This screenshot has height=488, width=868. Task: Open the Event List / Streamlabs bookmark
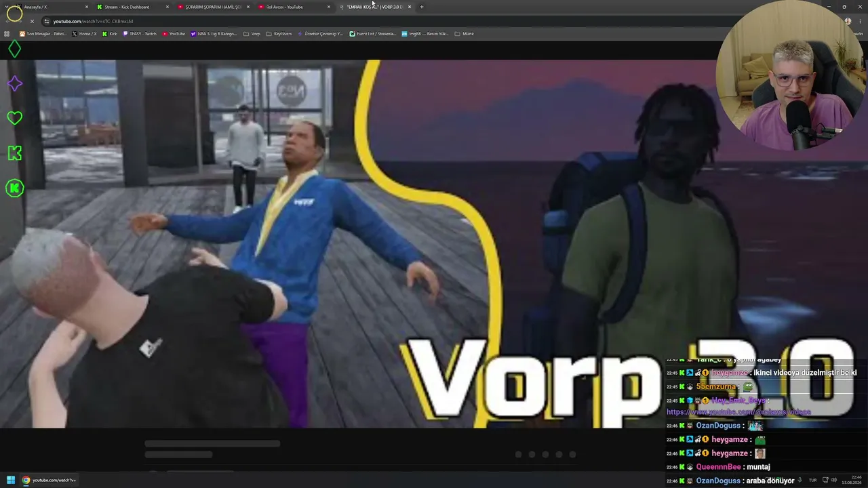[x=372, y=34]
